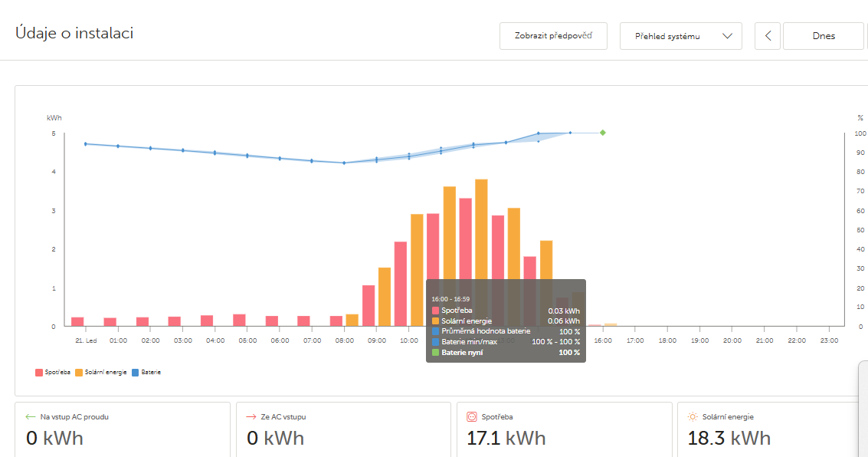Click the 17.1 kWh consumption value

[506, 439]
